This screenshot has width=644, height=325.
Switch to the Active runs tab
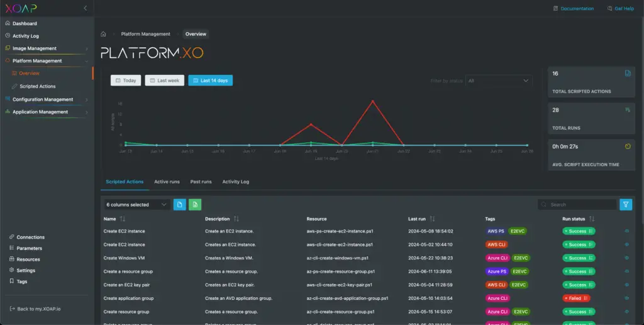click(167, 181)
